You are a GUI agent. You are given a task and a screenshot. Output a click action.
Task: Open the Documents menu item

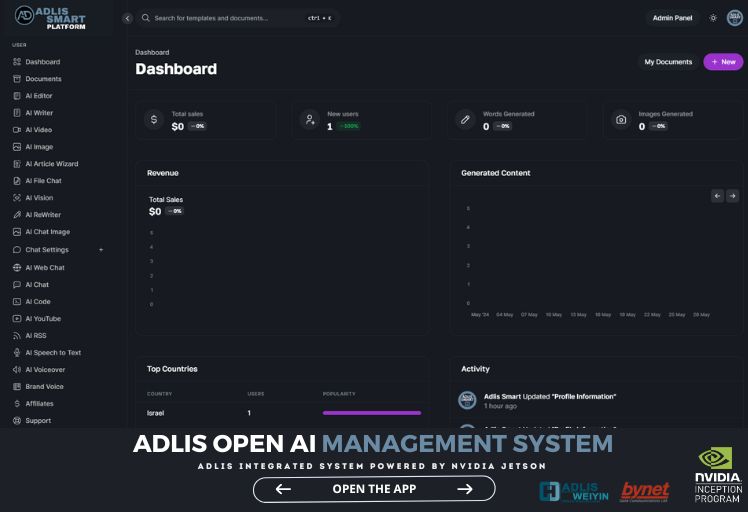coord(43,79)
